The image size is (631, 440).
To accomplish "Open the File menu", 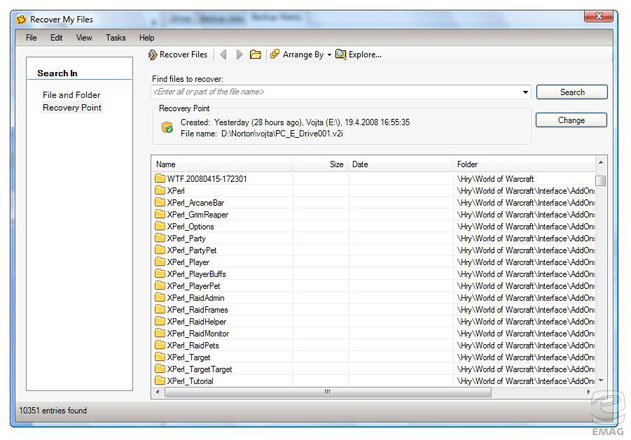I will (31, 37).
